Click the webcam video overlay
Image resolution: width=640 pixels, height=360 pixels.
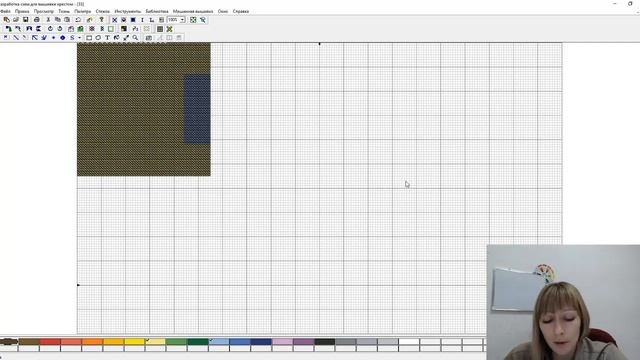pos(563,302)
